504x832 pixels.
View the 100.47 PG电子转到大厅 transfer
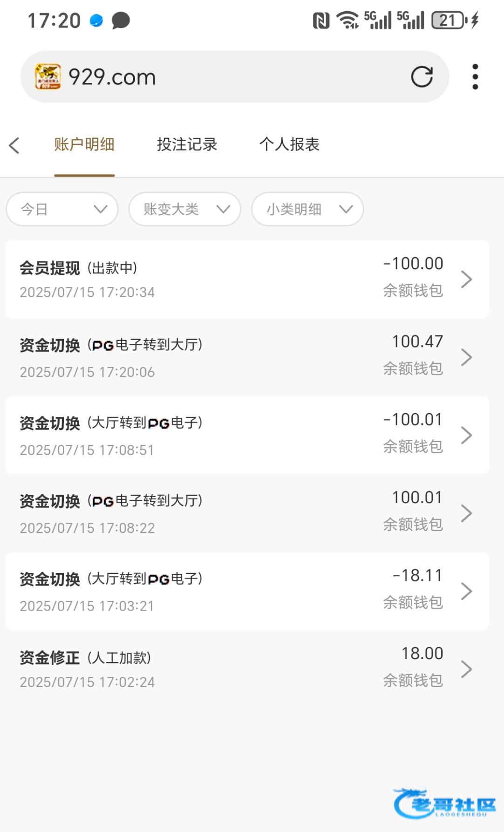[x=247, y=357]
